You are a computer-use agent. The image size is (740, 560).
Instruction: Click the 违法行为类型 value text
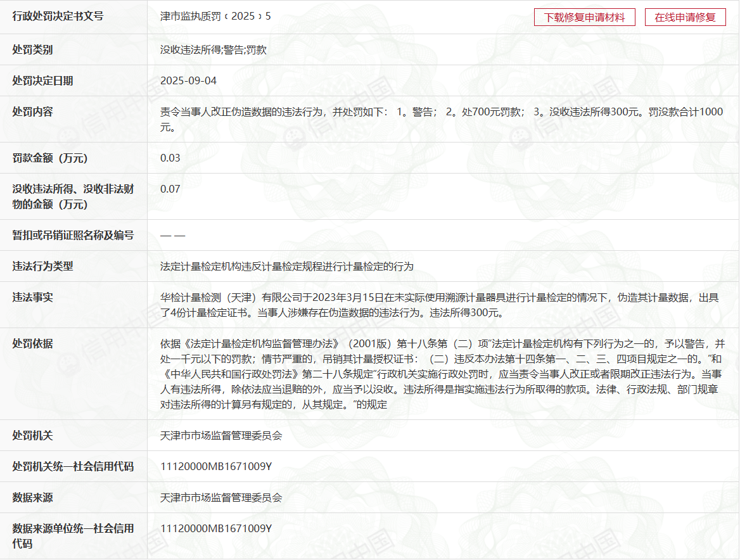pos(287,267)
